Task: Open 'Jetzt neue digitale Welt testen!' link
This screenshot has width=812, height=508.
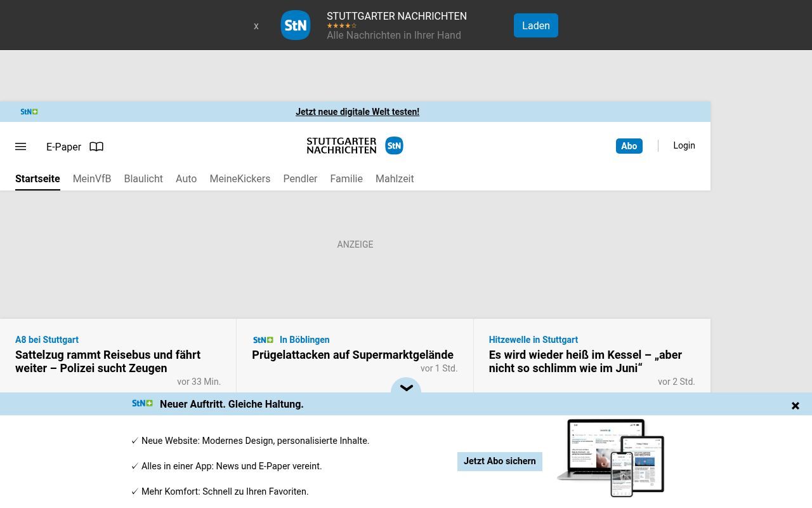Action: click(x=357, y=112)
